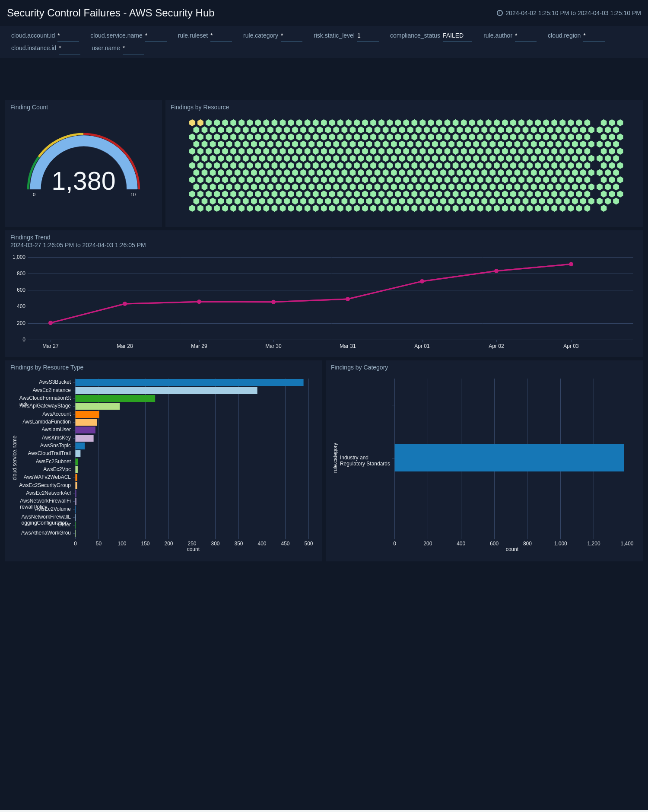Edit the cloud.account.id filter field

(x=68, y=36)
